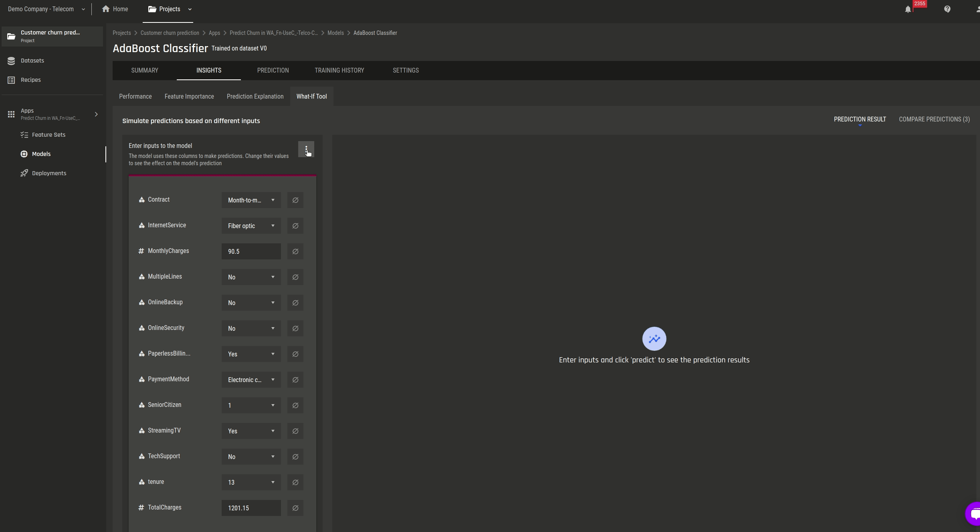
Task: Open the MultipleLines dropdown menu
Action: click(251, 277)
